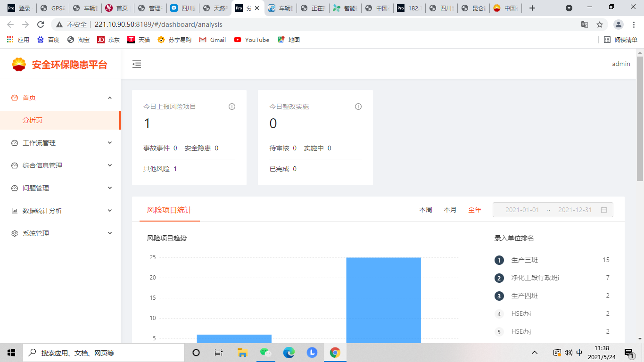The width and height of the screenshot is (644, 362).
Task: Click the admin user name
Action: (x=621, y=64)
